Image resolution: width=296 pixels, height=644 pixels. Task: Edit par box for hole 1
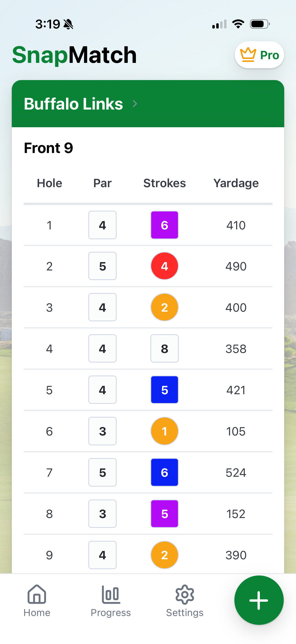102,225
